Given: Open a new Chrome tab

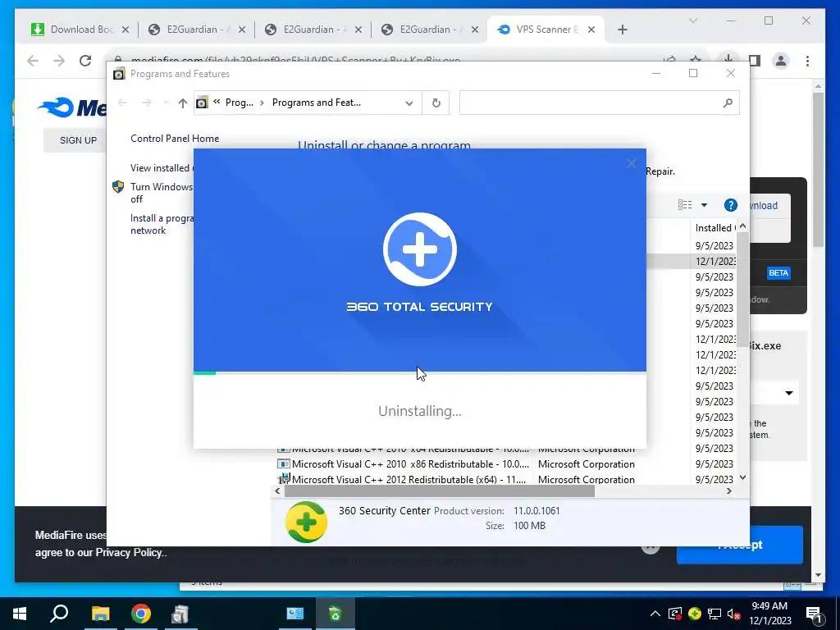Looking at the screenshot, I should click(x=622, y=30).
